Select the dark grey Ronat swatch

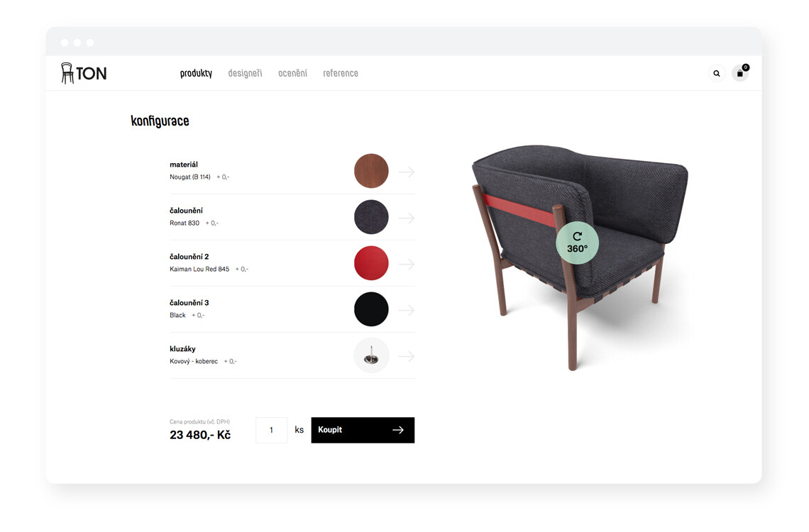[371, 217]
